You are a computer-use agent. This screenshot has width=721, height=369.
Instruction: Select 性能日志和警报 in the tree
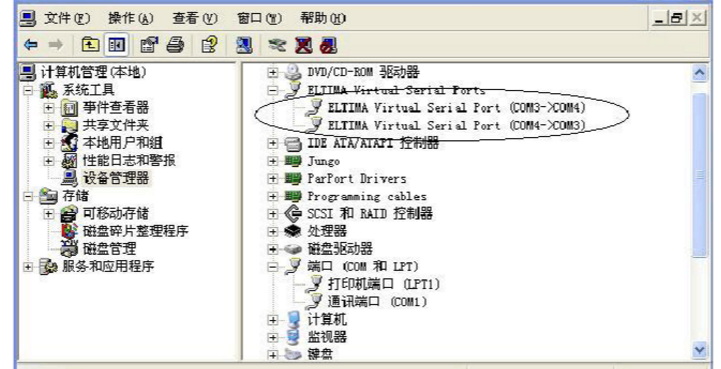[129, 161]
